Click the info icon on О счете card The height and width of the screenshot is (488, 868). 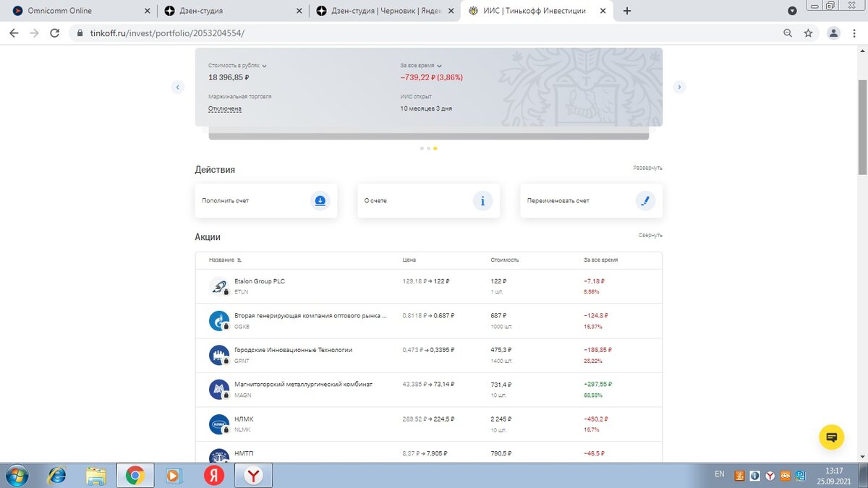point(483,200)
